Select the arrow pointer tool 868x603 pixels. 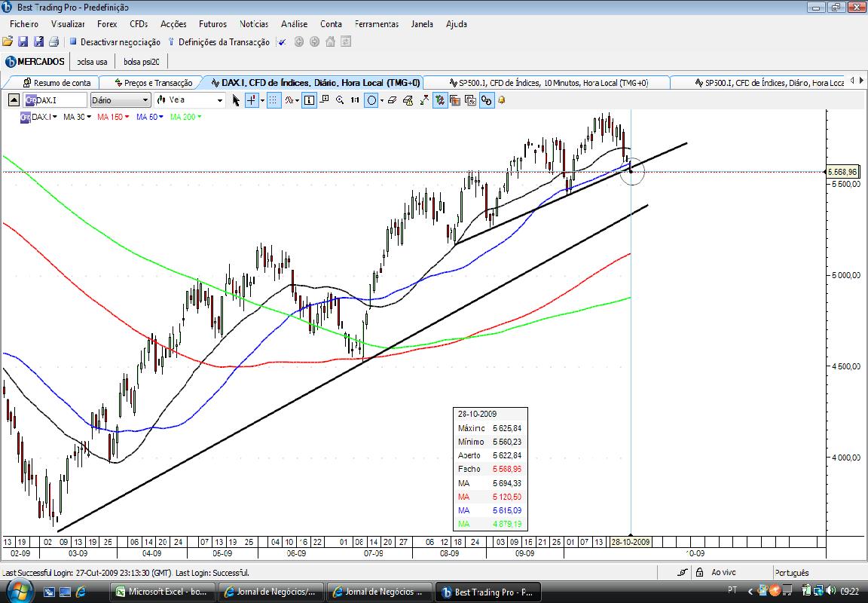236,100
